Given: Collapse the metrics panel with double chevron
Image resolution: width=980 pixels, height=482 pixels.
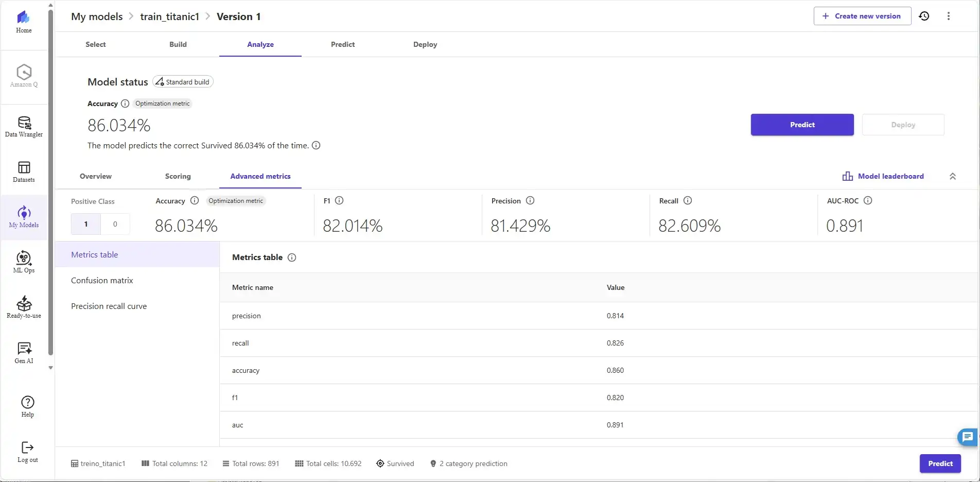Looking at the screenshot, I should (x=952, y=176).
